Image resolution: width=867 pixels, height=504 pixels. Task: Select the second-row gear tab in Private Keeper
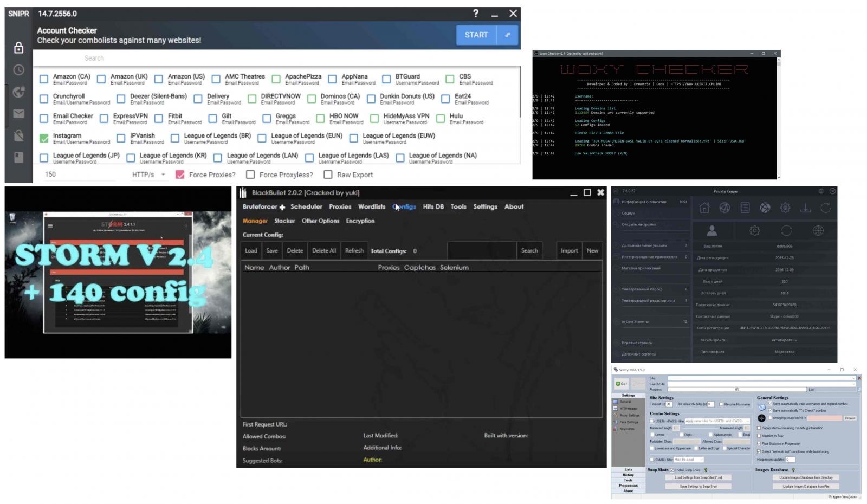tap(754, 230)
